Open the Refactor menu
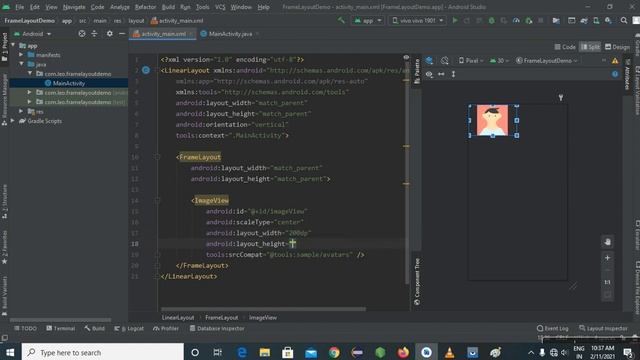 (x=145, y=7)
